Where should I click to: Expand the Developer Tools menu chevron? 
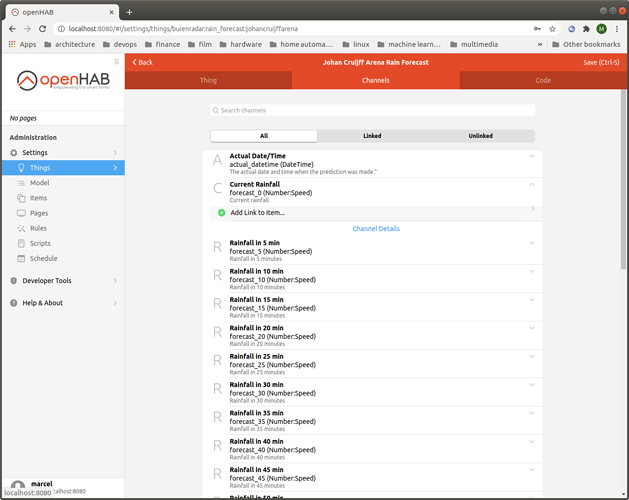(115, 280)
